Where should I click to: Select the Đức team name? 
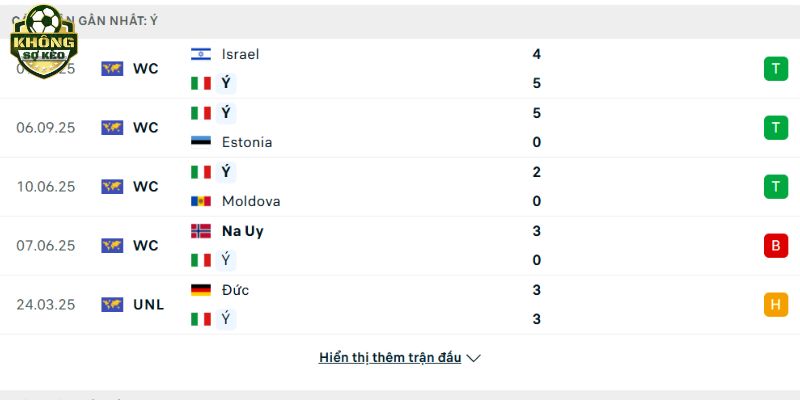point(236,290)
